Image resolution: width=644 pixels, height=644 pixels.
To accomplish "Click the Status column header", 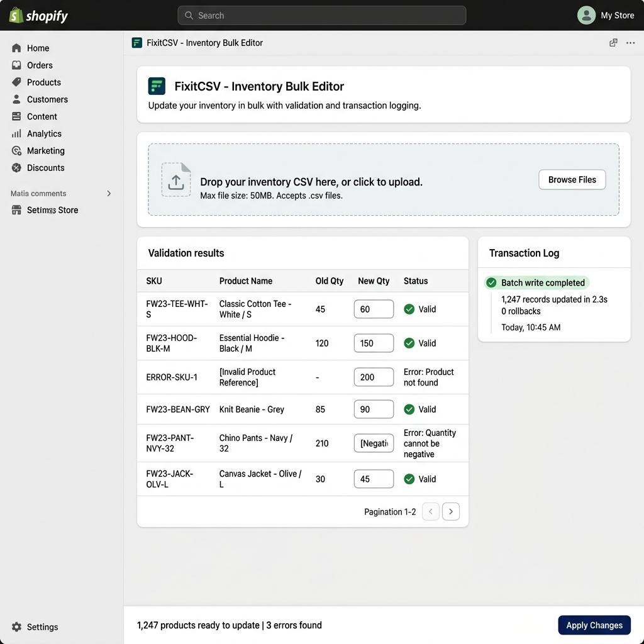I will pyautogui.click(x=416, y=281).
